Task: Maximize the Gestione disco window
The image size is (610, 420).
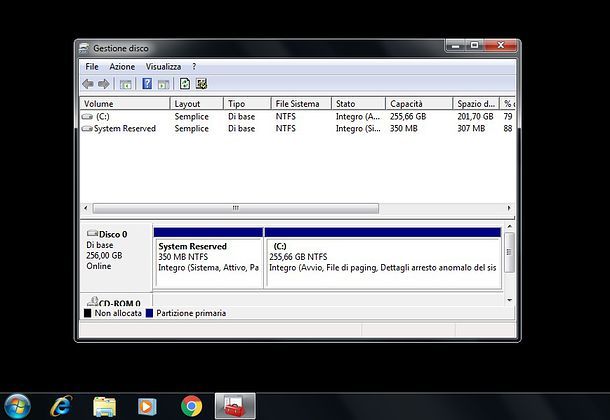Action: [474, 46]
